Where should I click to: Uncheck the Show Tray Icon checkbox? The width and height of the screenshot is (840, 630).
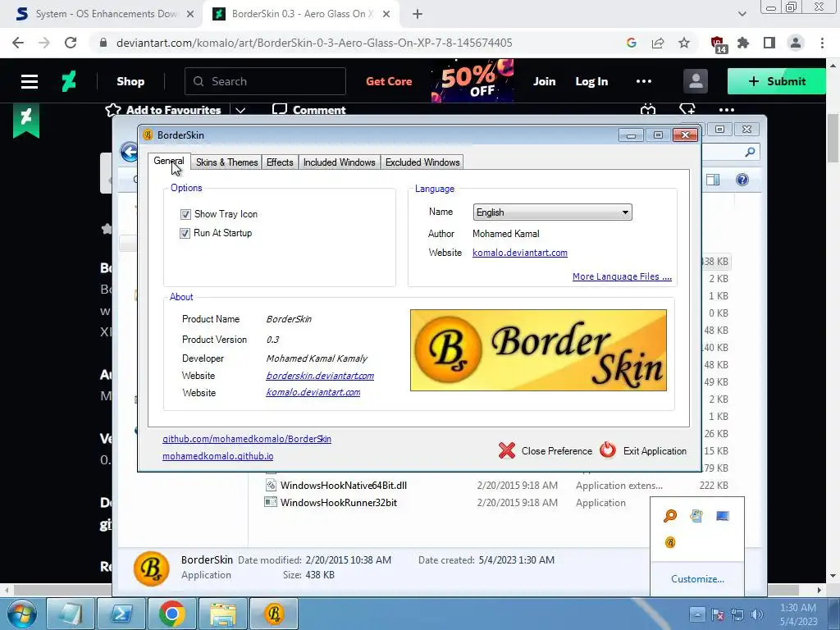click(x=185, y=214)
